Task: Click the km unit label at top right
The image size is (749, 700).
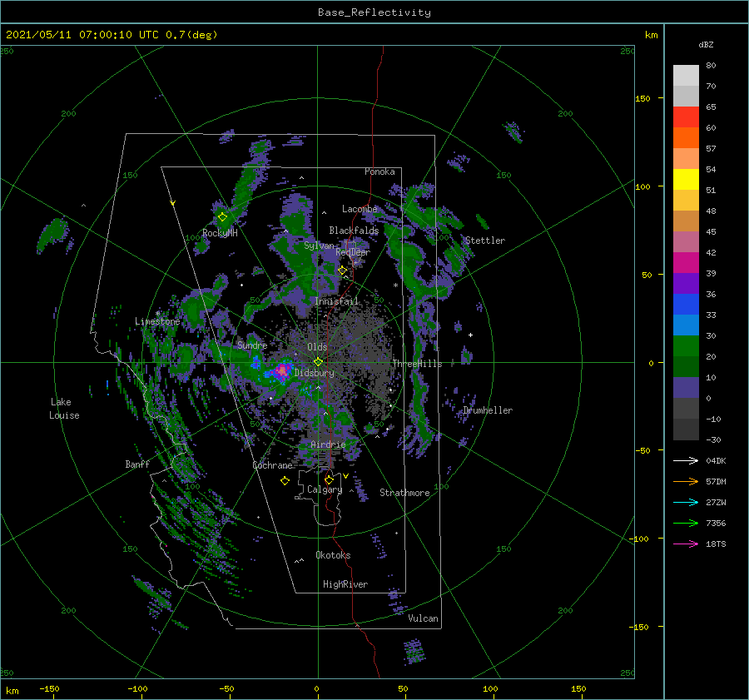Action: [x=651, y=35]
